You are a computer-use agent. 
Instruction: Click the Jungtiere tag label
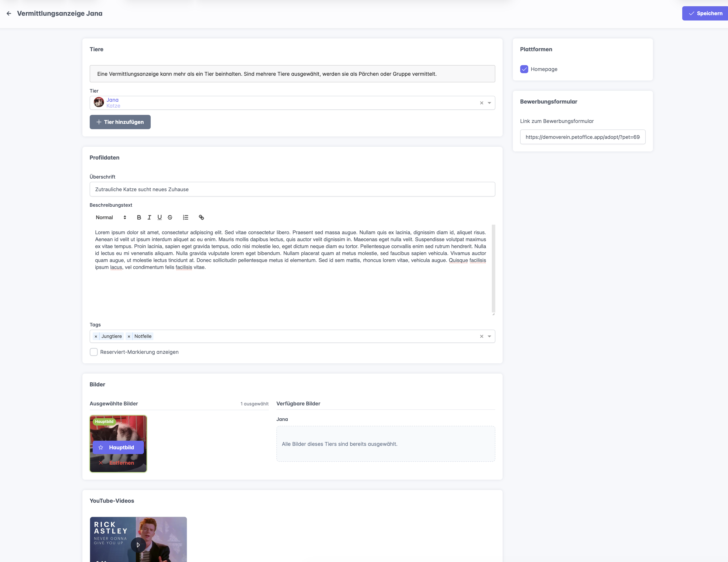click(112, 336)
